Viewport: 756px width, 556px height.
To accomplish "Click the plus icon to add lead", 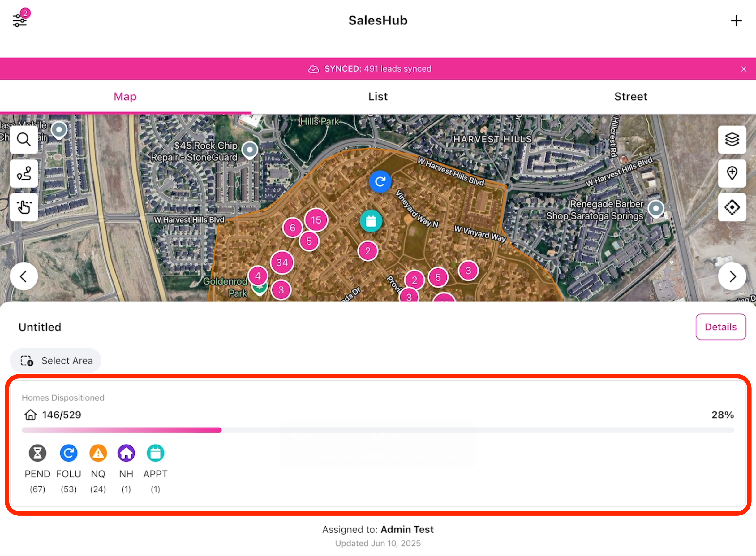I will pos(736,20).
